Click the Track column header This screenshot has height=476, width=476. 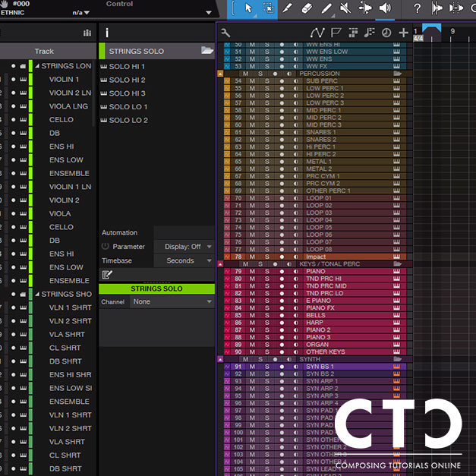44,51
